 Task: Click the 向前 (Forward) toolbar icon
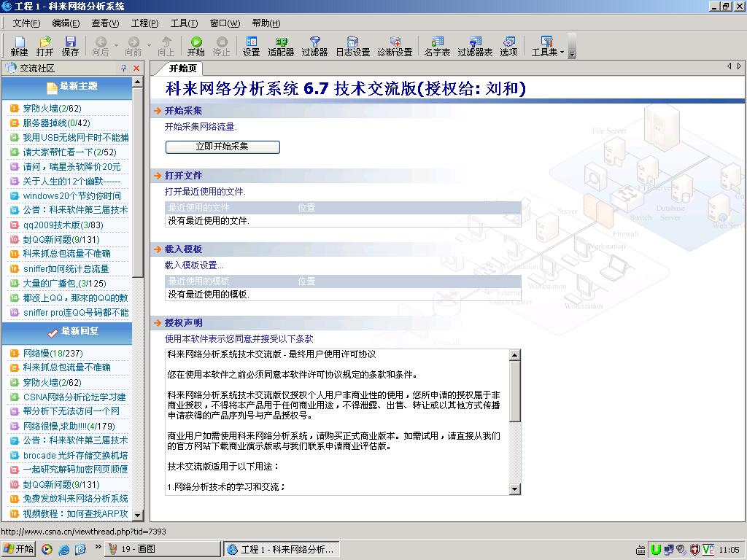pyautogui.click(x=133, y=46)
